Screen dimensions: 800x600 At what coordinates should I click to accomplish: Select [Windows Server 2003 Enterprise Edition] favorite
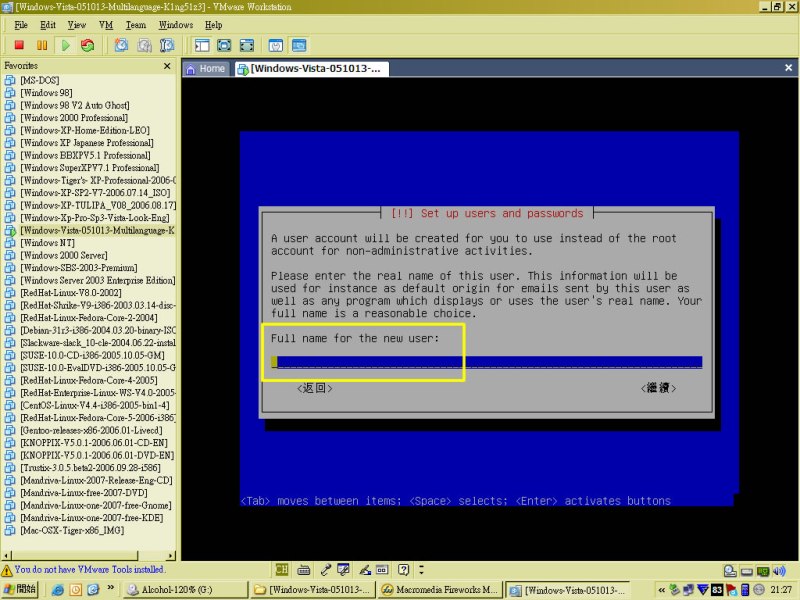97,281
